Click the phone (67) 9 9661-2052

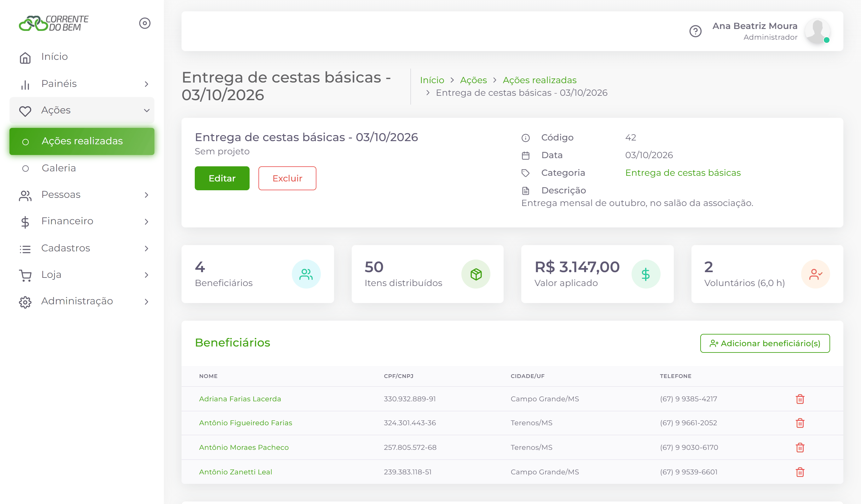(688, 423)
